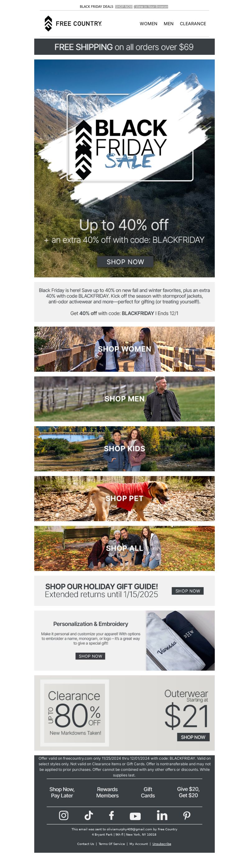The width and height of the screenshot is (249, 868).
Task: Click the Shop Women banner
Action: [x=124, y=349]
